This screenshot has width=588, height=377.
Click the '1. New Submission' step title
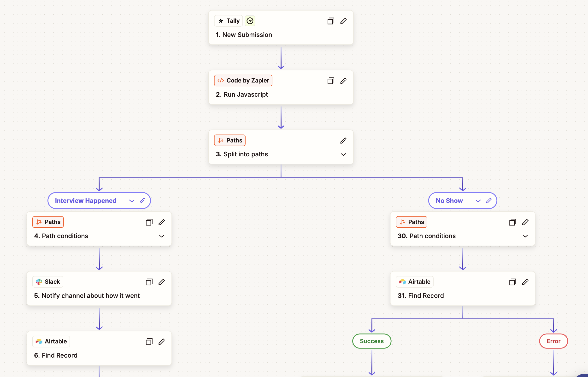244,35
